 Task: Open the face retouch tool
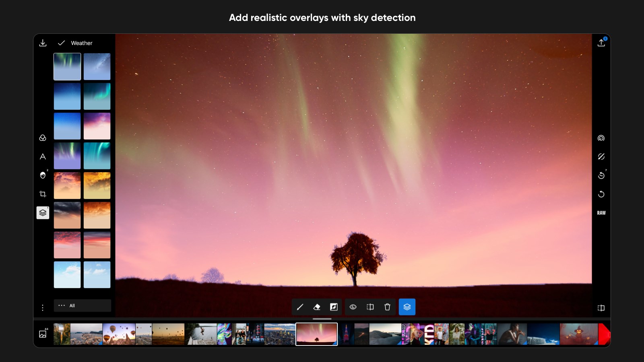pos(43,175)
